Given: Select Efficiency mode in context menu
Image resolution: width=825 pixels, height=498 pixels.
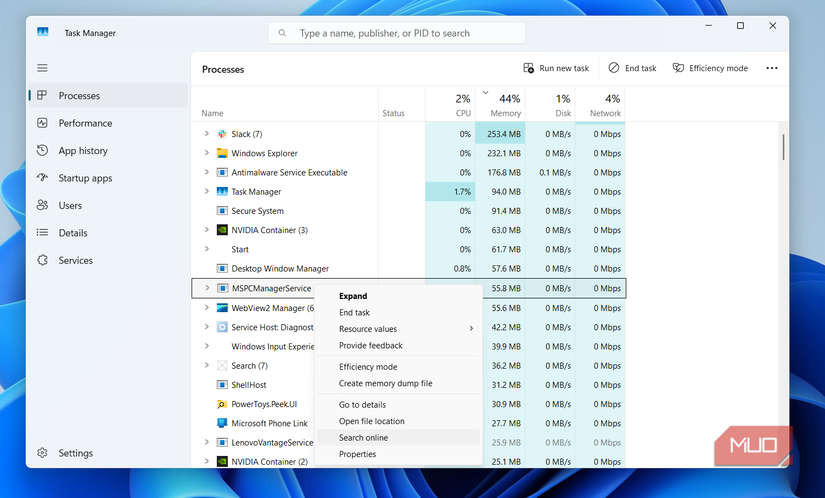Looking at the screenshot, I should point(398,367).
